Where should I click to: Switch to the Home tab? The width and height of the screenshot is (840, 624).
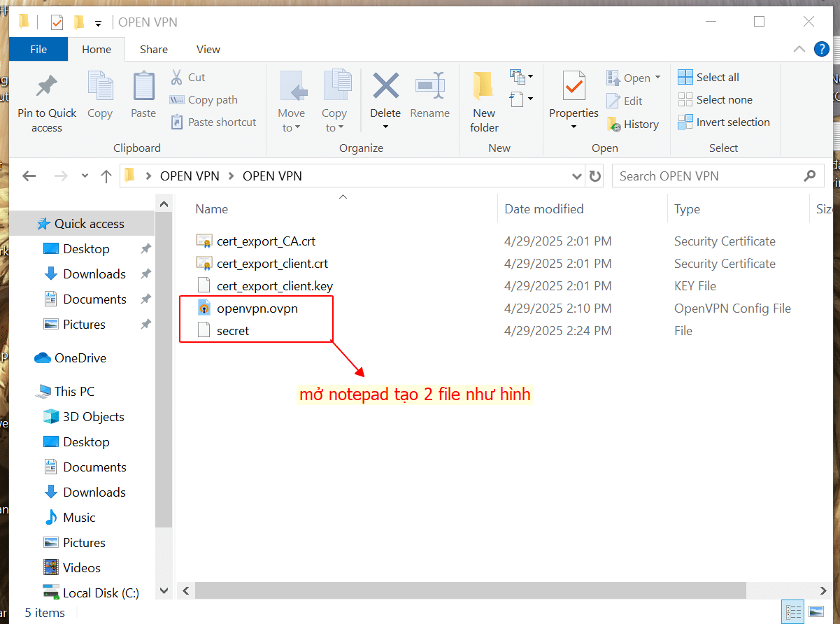point(97,49)
